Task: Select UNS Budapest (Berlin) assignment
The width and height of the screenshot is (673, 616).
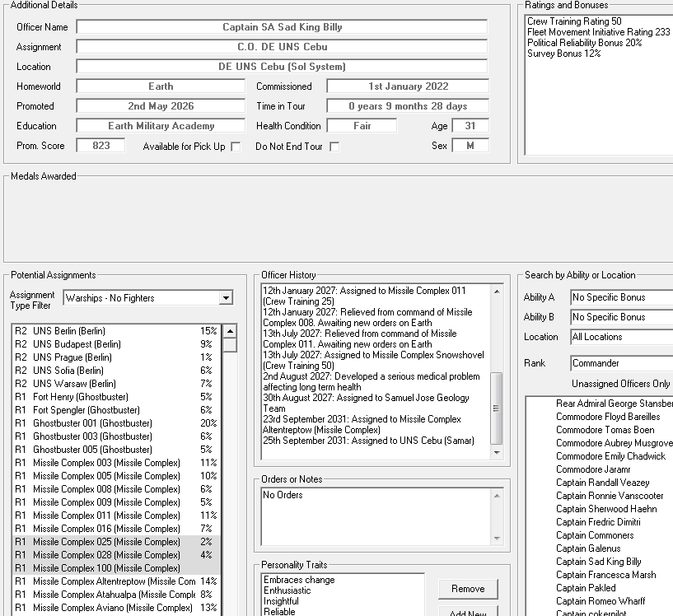Action: [x=116, y=344]
